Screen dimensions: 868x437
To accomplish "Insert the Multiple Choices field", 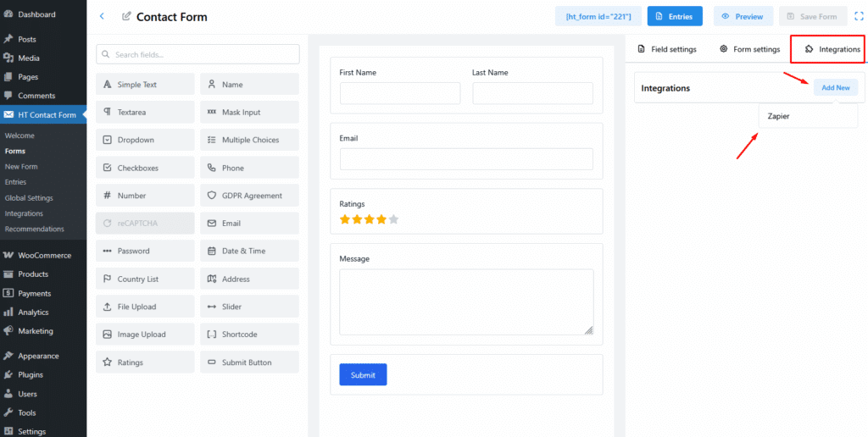I will (x=249, y=140).
